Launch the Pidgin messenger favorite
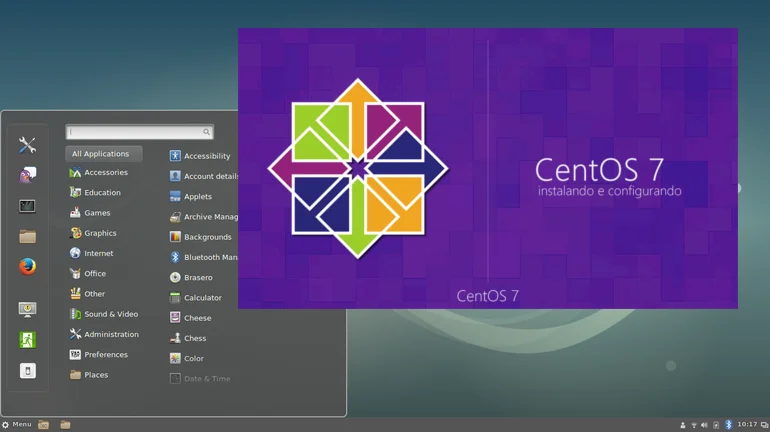 click(27, 175)
